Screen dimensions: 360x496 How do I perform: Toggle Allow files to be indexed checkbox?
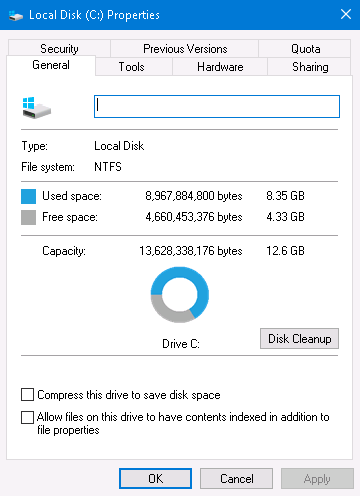pyautogui.click(x=27, y=417)
